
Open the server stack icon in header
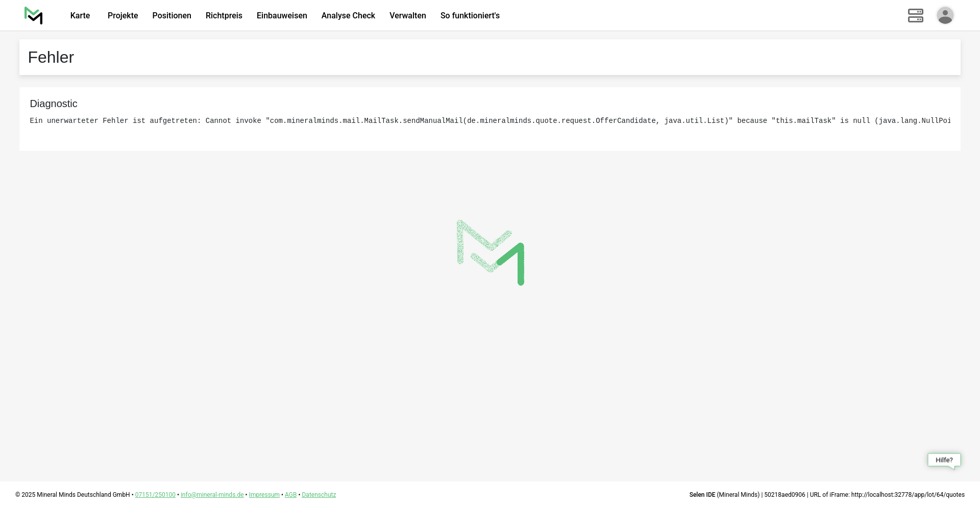coord(915,16)
